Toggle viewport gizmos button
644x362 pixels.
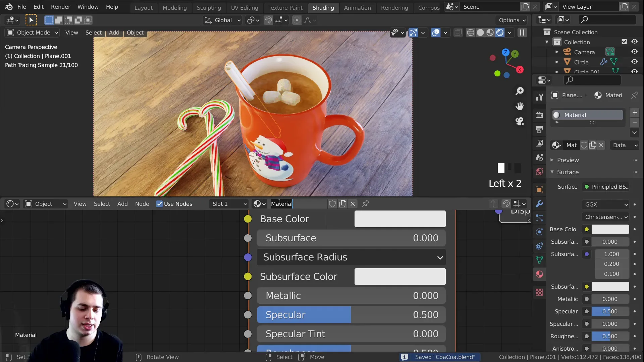pyautogui.click(x=413, y=33)
